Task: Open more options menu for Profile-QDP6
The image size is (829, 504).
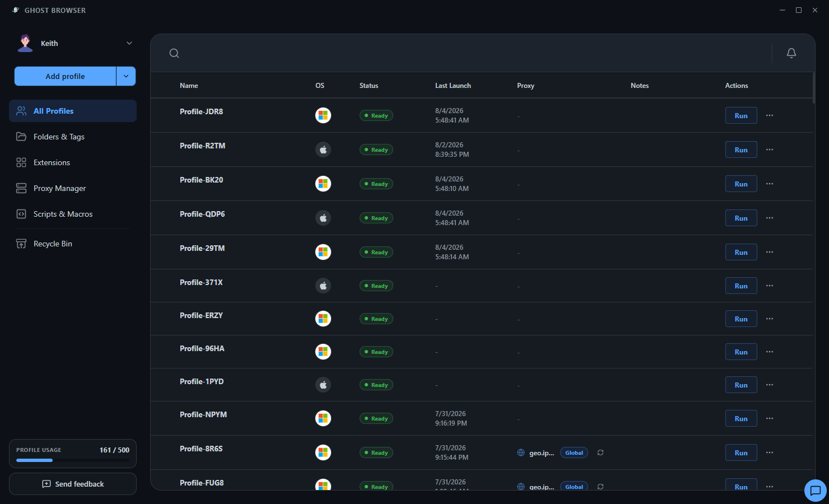Action: [x=770, y=218]
